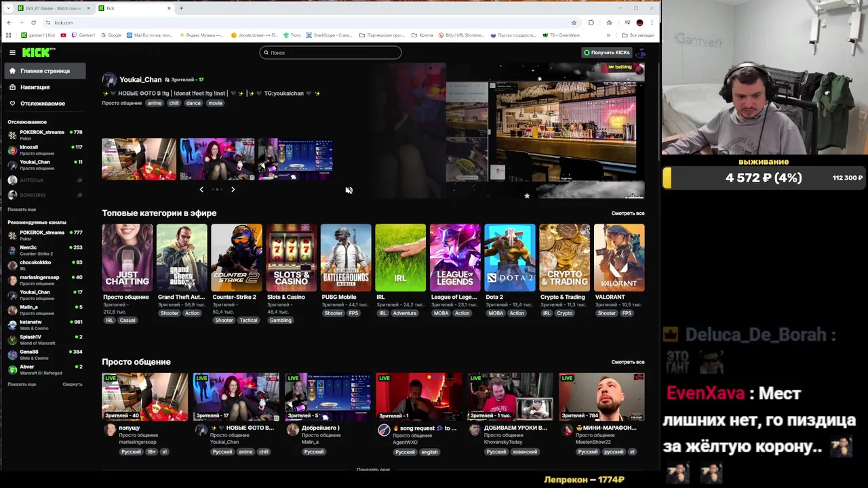
Task: Select first featured carousel thumbnail
Action: (139, 159)
